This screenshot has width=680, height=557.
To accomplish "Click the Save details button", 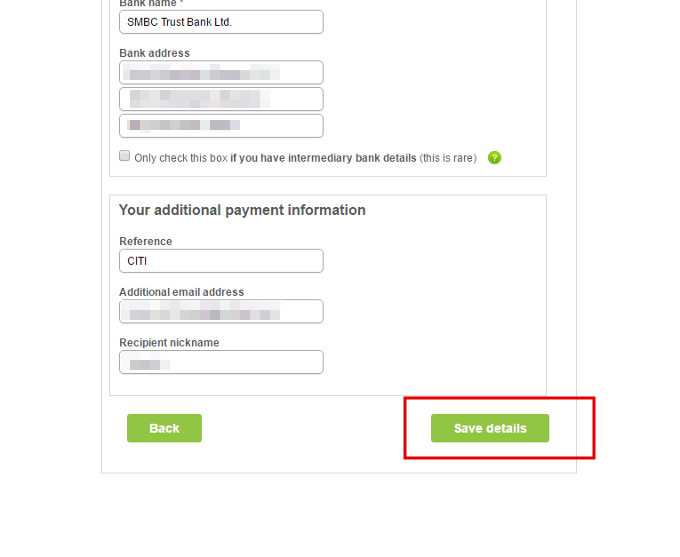I will (490, 428).
